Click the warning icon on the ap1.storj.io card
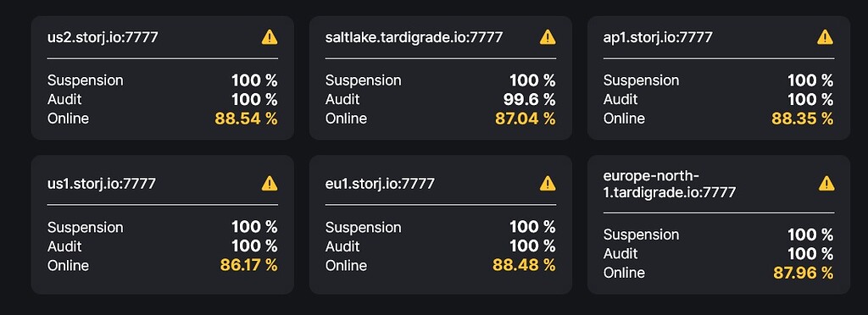Screen dimensions: 868x315 [x=826, y=37]
